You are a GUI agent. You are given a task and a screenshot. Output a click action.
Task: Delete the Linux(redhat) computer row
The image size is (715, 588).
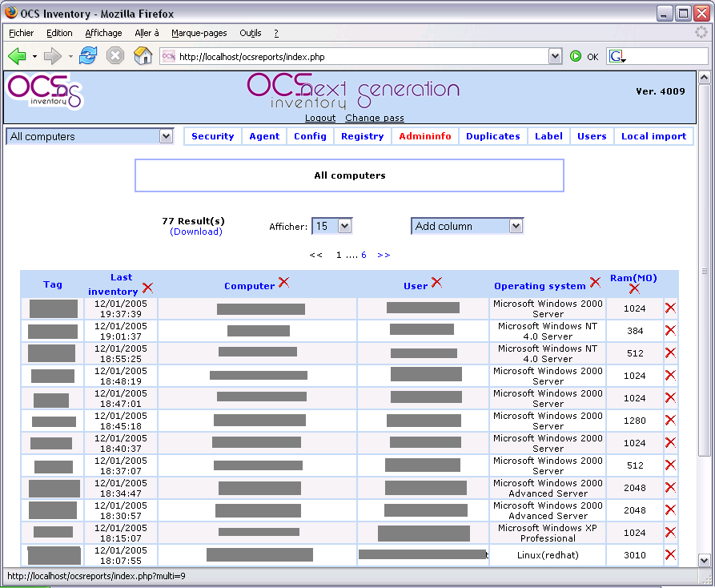coord(670,554)
